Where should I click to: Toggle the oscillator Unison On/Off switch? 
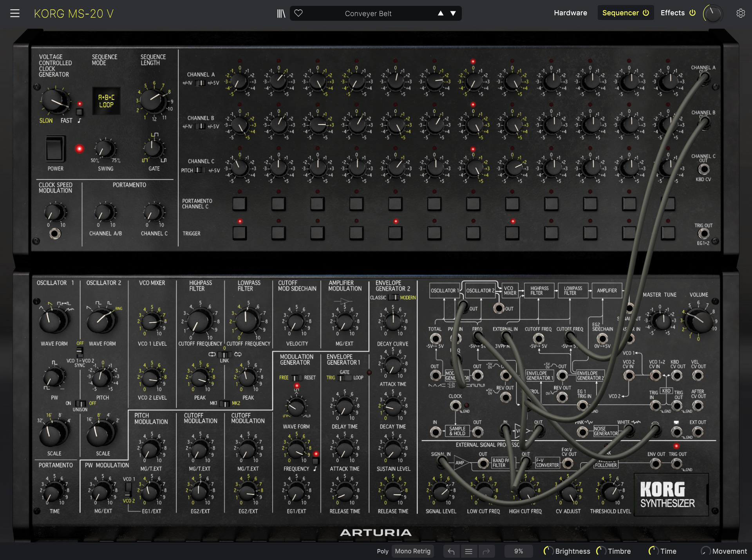tap(80, 403)
